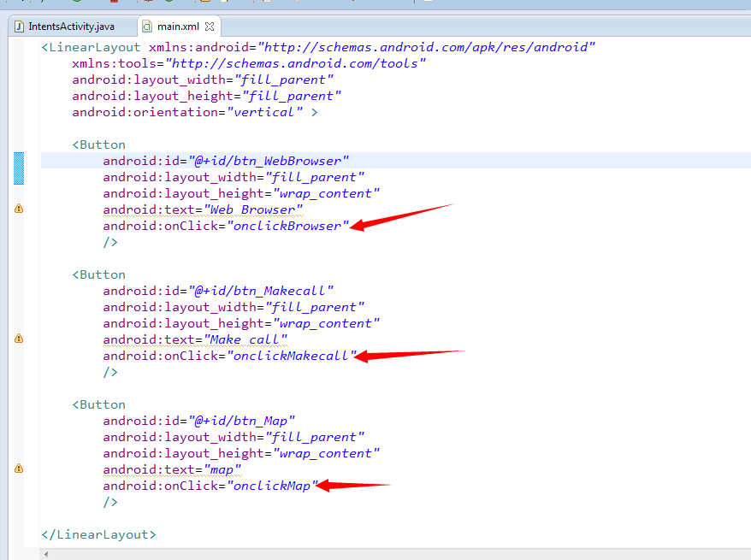Click the first <Button tag
The height and width of the screenshot is (560, 751).
coord(98,144)
